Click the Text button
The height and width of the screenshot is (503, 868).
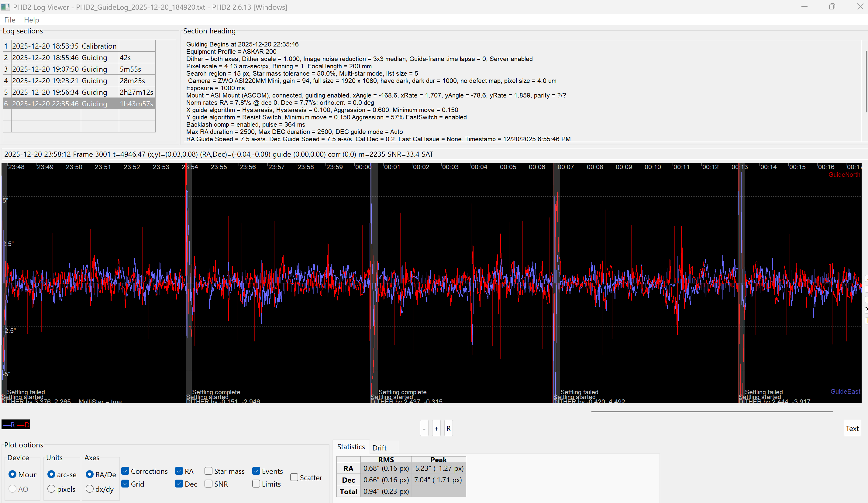[x=852, y=428]
